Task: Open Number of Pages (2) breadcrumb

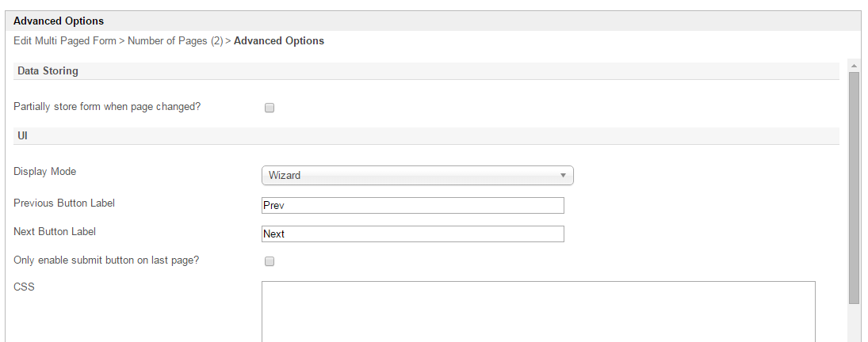Action: click(175, 40)
